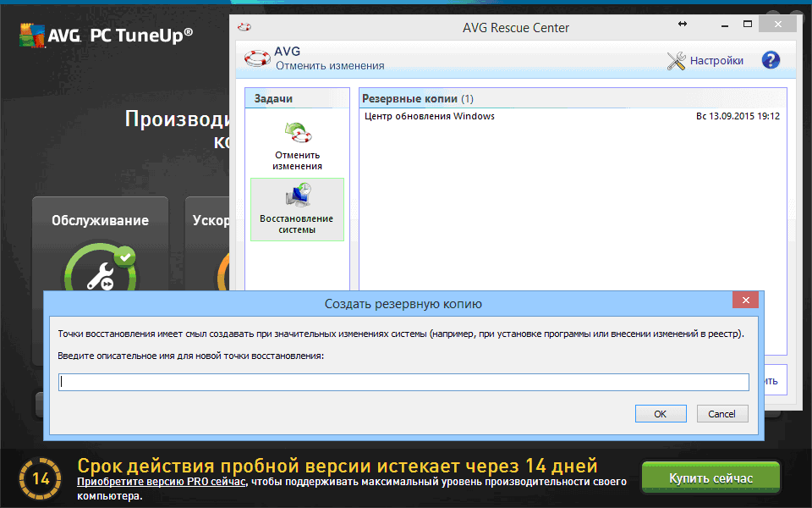Cancel the restore point creation dialog
The width and height of the screenshot is (812, 508).
coord(721,414)
